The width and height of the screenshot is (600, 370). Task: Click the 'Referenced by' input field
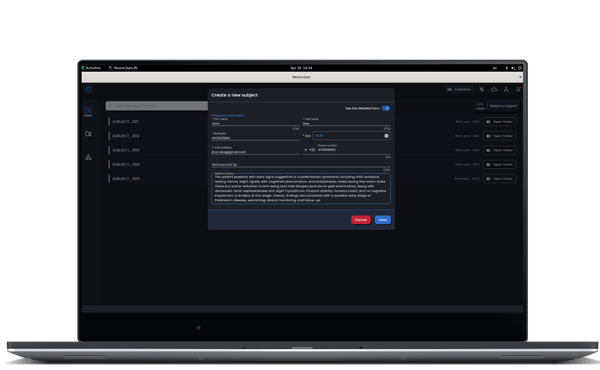[301, 165]
